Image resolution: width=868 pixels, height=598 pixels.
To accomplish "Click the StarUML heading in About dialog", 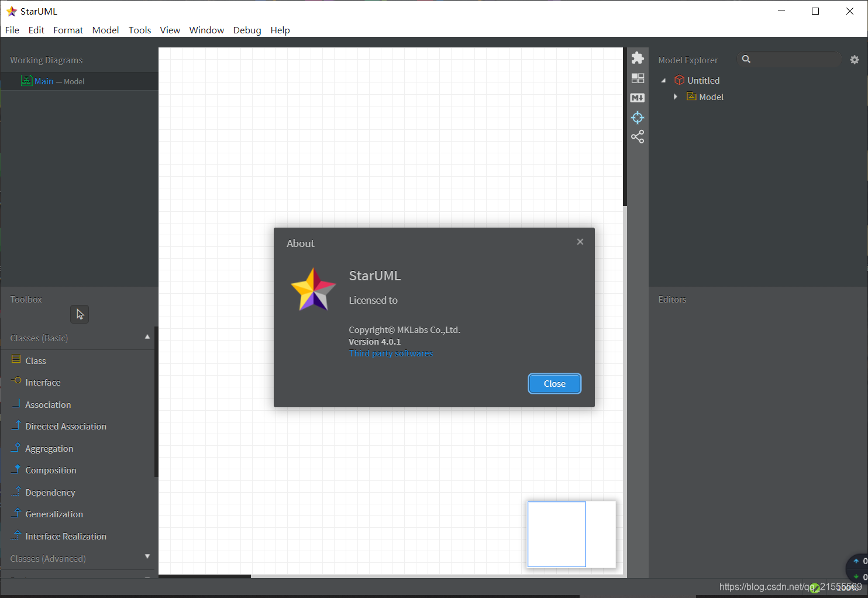I will tap(375, 276).
